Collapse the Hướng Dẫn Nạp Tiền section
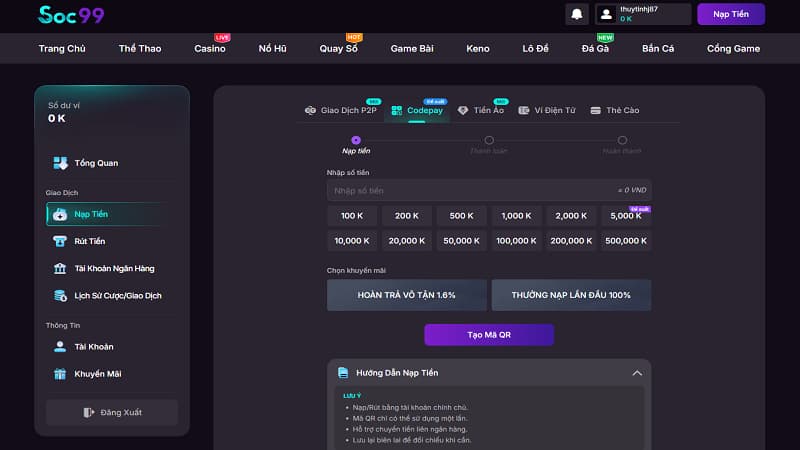 pyautogui.click(x=636, y=373)
